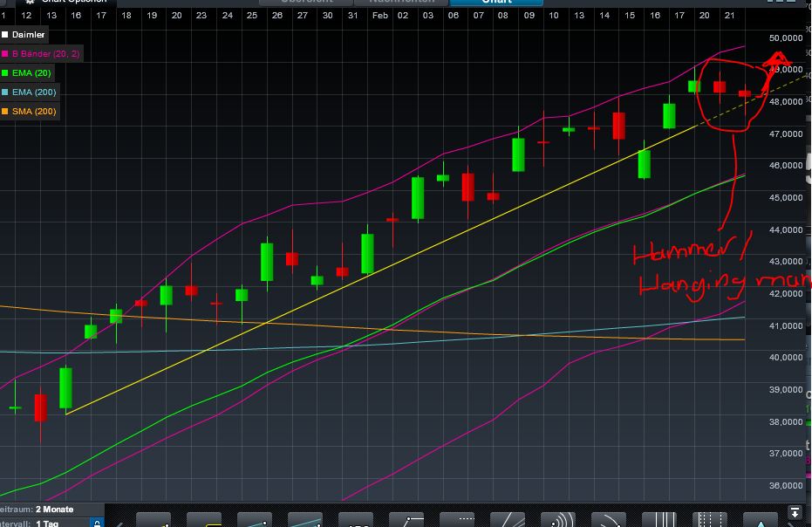Open the Intervall 1 Tag selector
The height and width of the screenshot is (527, 812).
tap(39, 521)
